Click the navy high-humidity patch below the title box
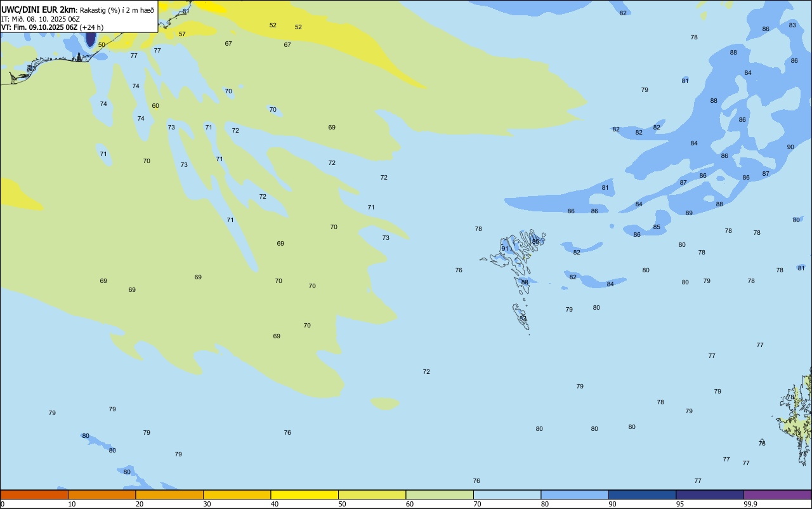Image resolution: width=812 pixels, height=509 pixels. click(x=90, y=39)
